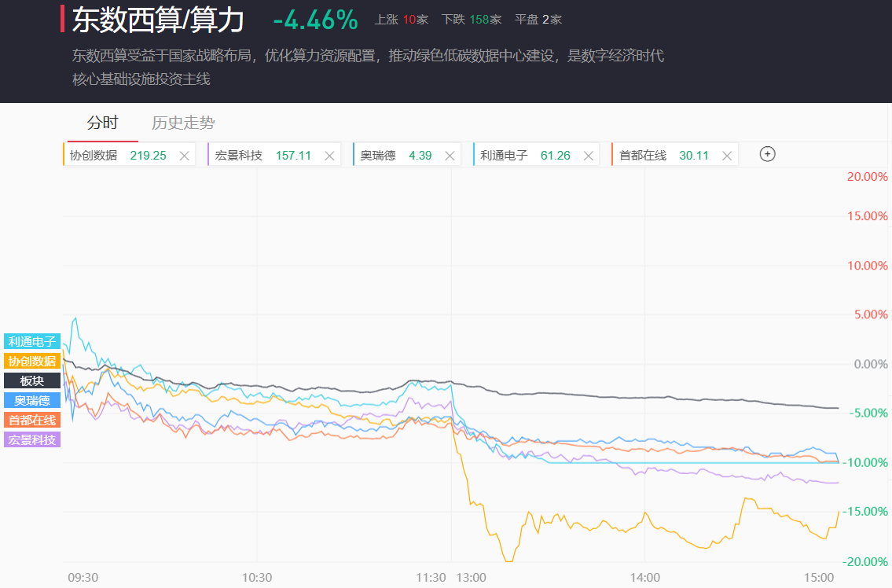Toggle the 宏景科技 legend label
Screen dimensions: 892x588
click(32, 439)
